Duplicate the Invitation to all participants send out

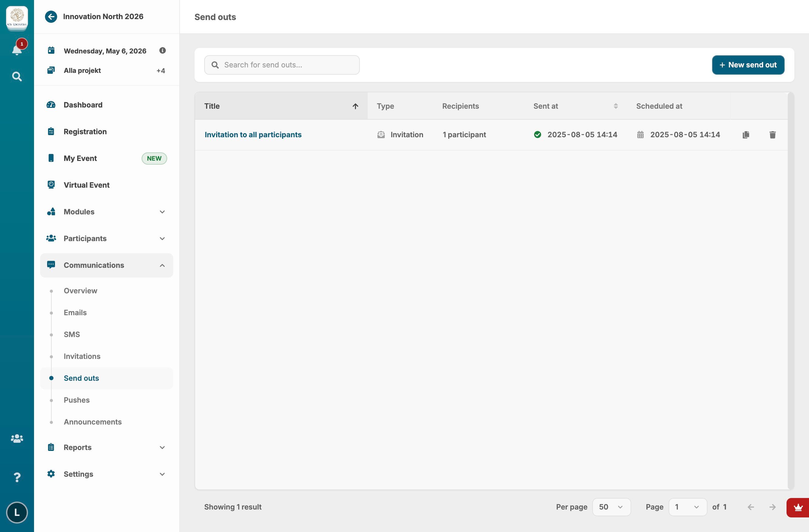coord(746,135)
